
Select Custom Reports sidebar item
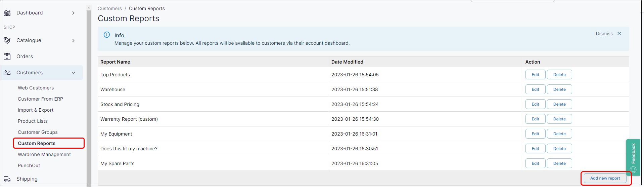click(37, 143)
